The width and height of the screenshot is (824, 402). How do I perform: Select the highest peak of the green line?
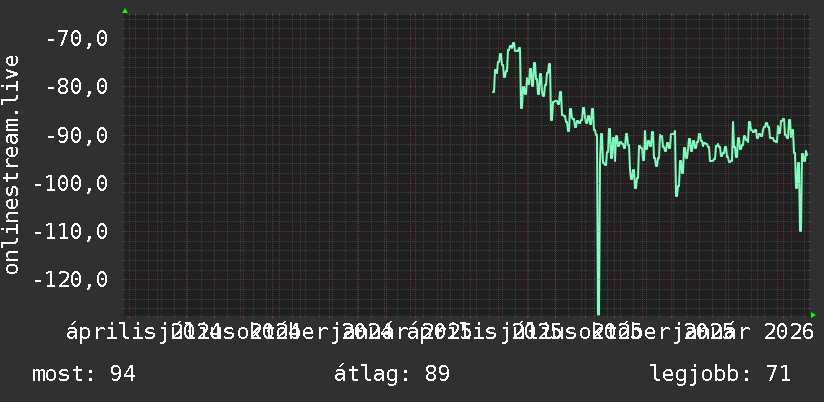pyautogui.click(x=513, y=44)
